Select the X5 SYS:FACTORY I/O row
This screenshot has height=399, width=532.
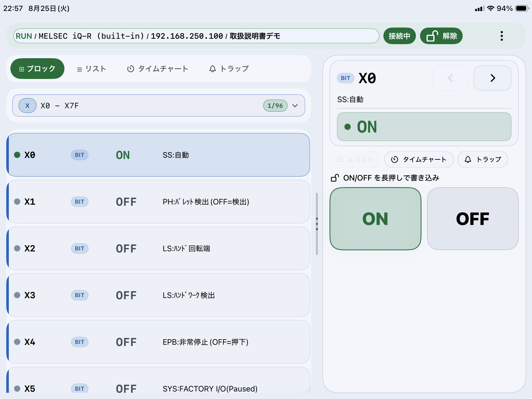tap(158, 380)
